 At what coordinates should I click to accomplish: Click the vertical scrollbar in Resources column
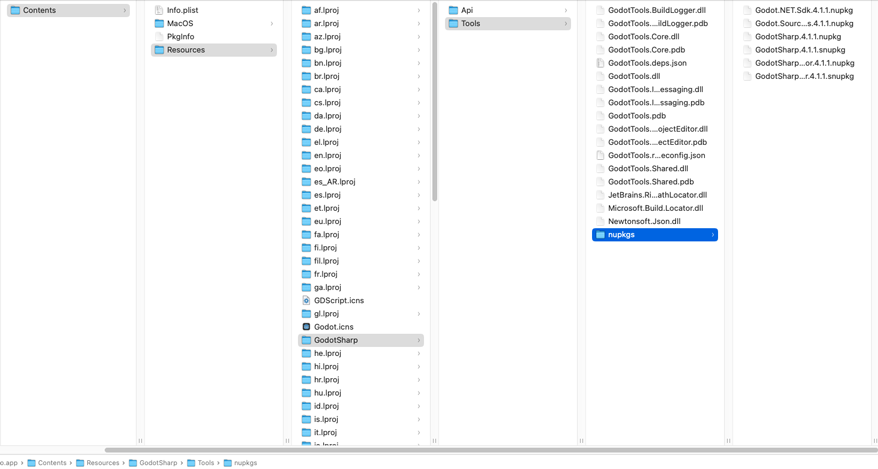434,100
